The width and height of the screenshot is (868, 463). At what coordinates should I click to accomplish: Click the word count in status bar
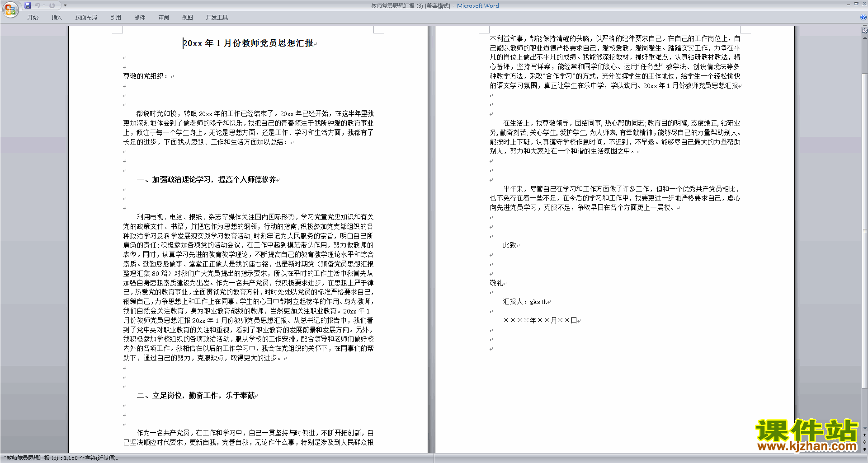click(61, 458)
